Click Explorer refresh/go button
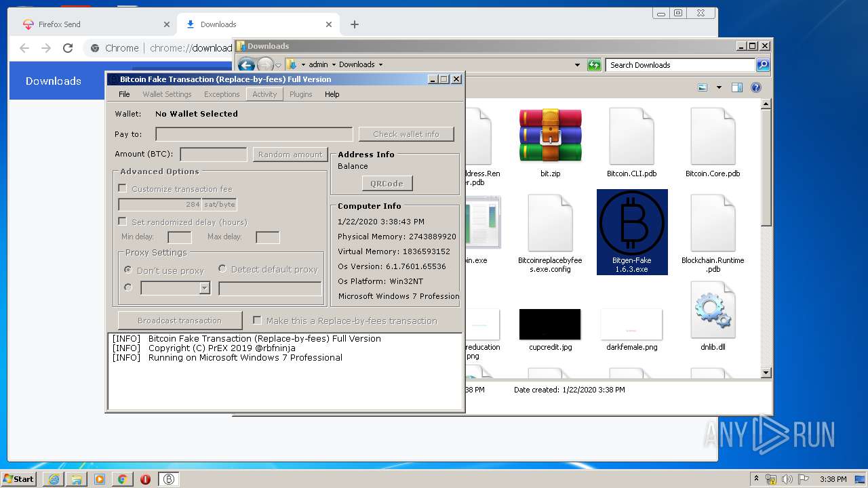 click(x=594, y=65)
